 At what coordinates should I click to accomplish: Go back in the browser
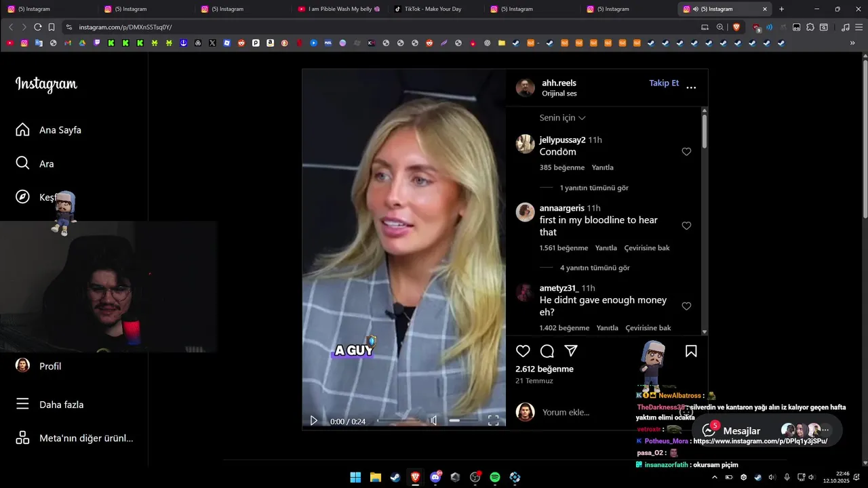coord(11,27)
